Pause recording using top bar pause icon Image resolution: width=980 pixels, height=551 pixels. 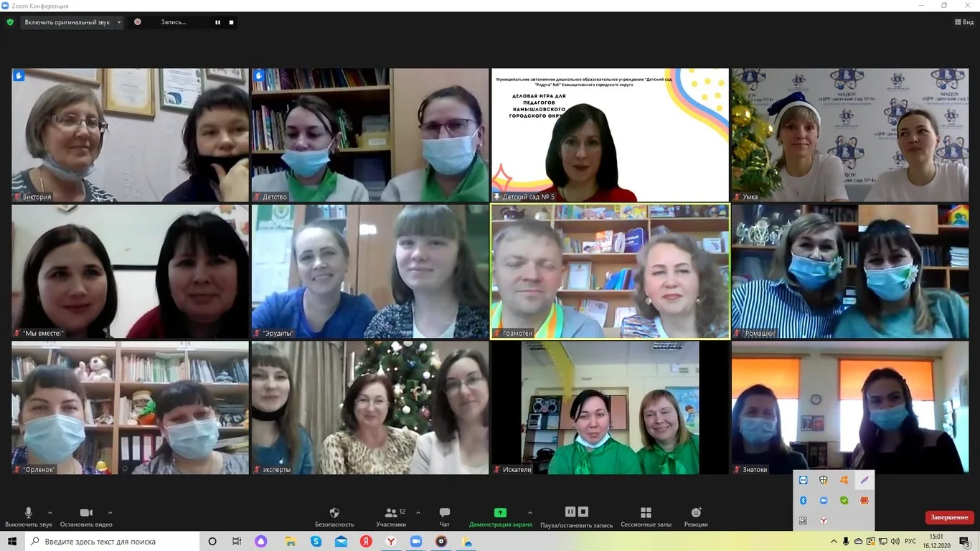coord(218,22)
